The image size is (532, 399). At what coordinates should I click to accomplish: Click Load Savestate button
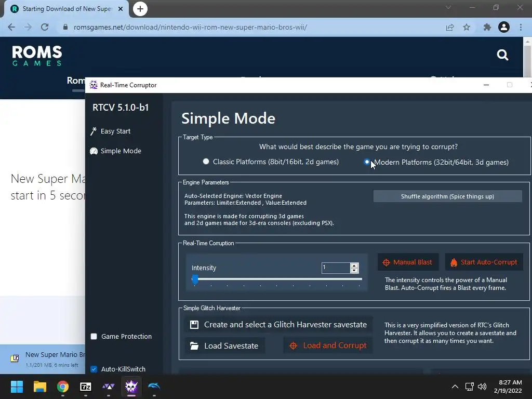224,345
